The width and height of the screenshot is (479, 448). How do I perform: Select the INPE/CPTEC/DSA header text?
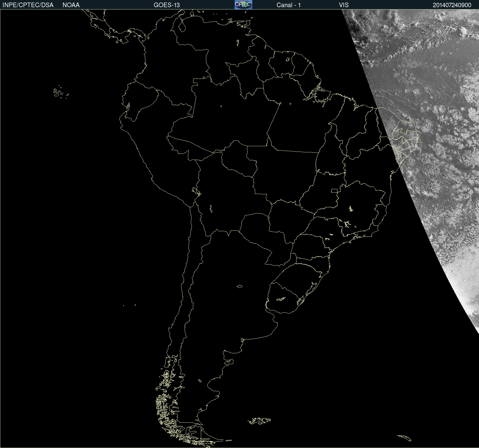pos(28,5)
